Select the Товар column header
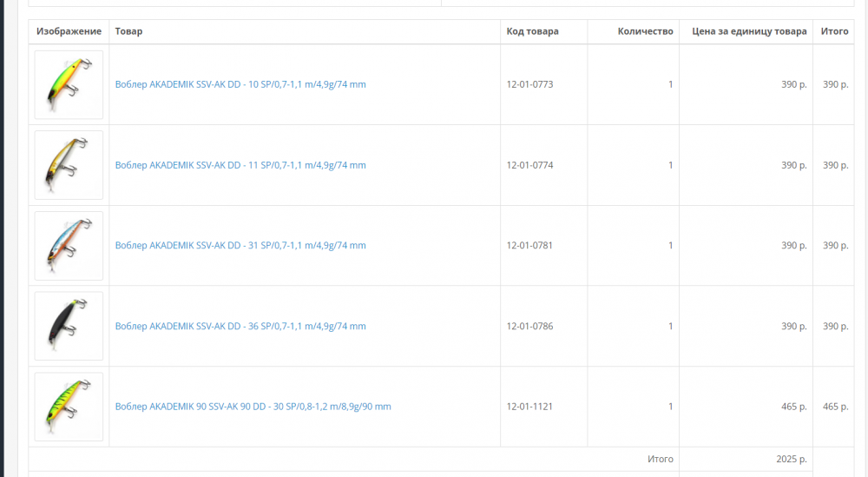The image size is (868, 477). [128, 31]
